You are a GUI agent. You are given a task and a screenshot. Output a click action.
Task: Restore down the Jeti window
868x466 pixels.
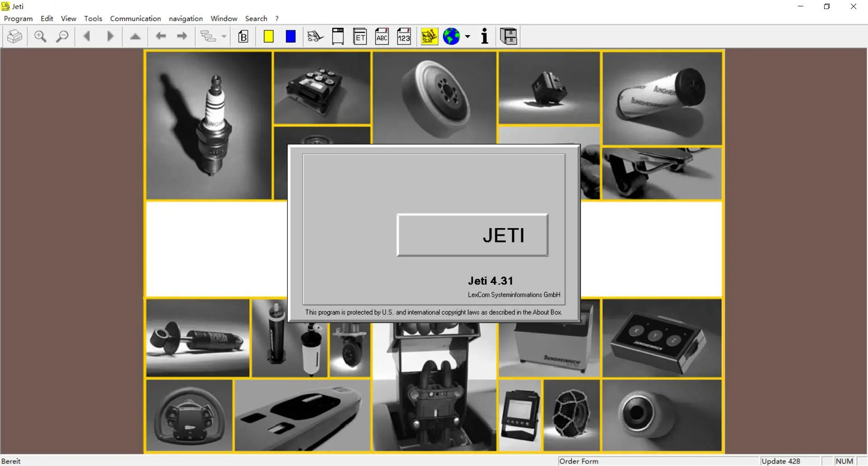point(827,6)
